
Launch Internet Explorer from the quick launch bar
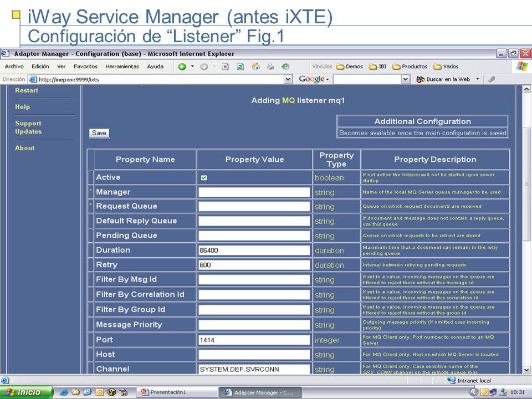coord(63,392)
